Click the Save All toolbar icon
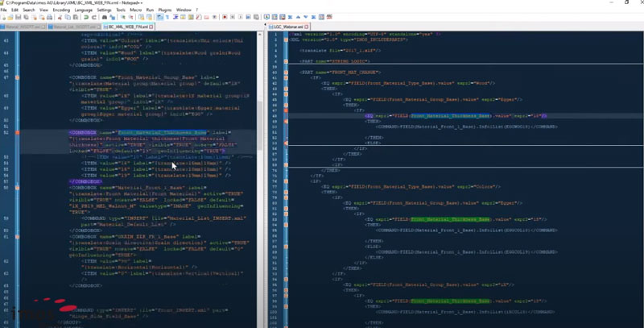 point(26,17)
